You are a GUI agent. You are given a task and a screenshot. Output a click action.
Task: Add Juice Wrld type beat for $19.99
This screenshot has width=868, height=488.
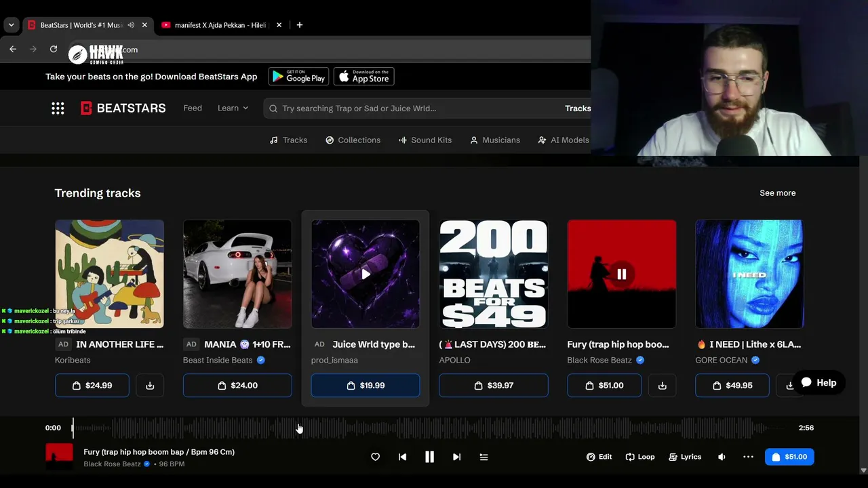[366, 386]
